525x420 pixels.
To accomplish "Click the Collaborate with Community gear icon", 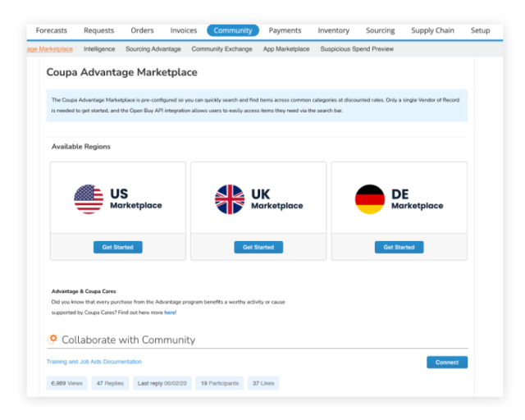I will [52, 340].
